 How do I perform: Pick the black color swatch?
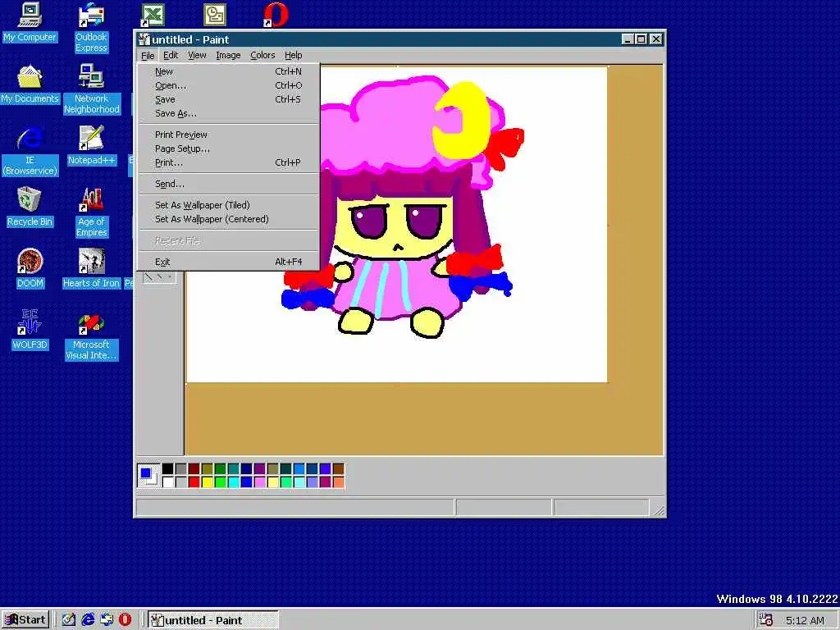point(167,469)
